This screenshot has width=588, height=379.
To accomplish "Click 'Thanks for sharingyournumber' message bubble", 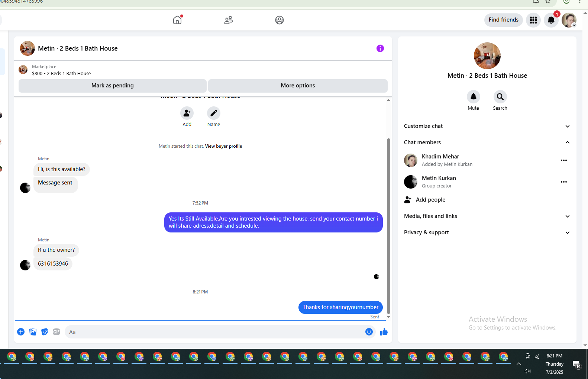I will (x=340, y=307).
